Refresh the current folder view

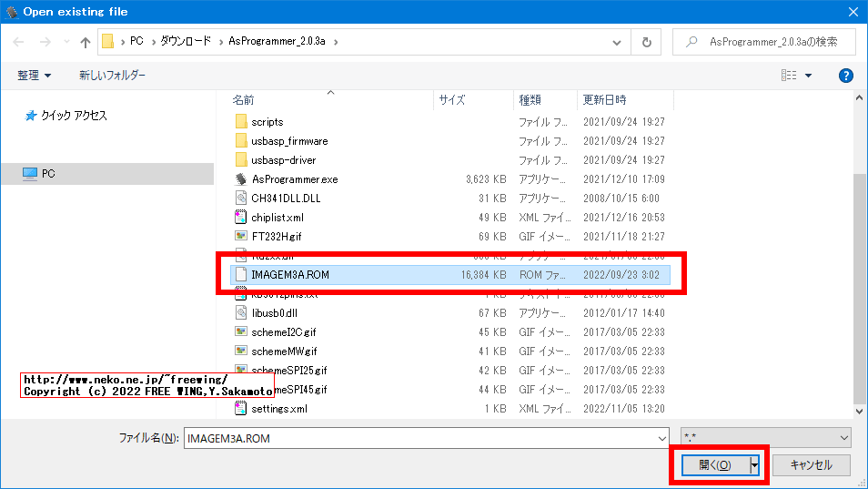pyautogui.click(x=647, y=42)
